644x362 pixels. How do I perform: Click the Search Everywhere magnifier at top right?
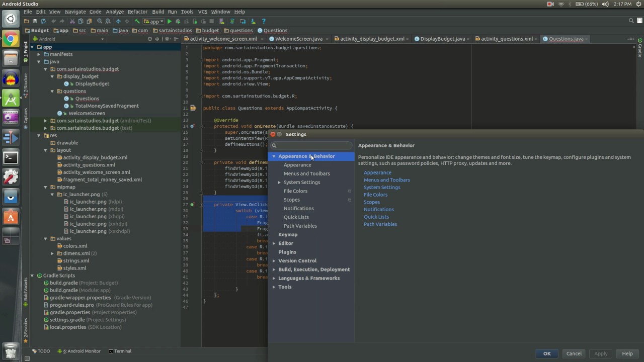631,21
